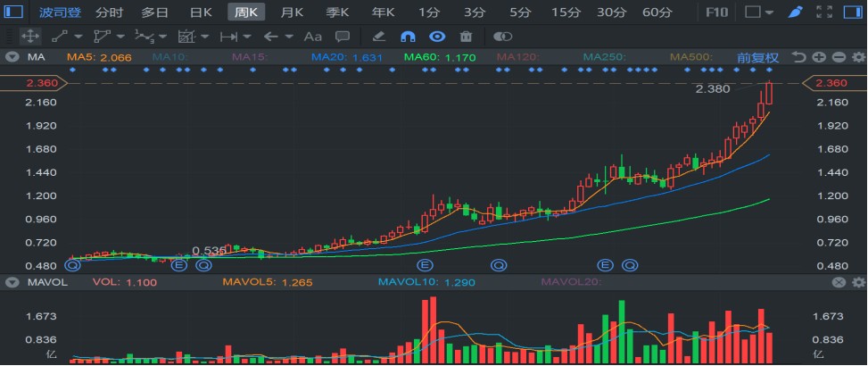This screenshot has width=868, height=366.
Task: Select the eraser tool
Action: pos(378,37)
